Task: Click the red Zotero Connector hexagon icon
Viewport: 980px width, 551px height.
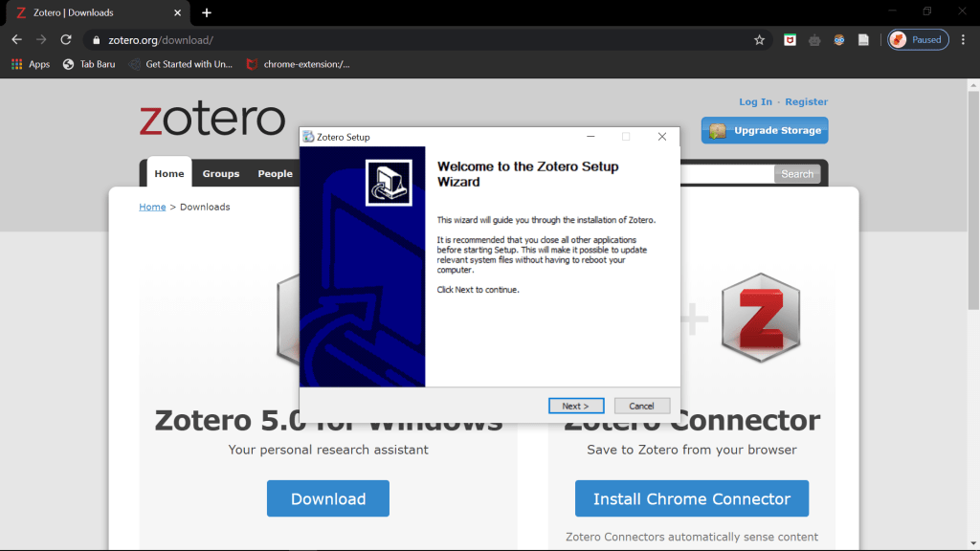Action: (761, 318)
